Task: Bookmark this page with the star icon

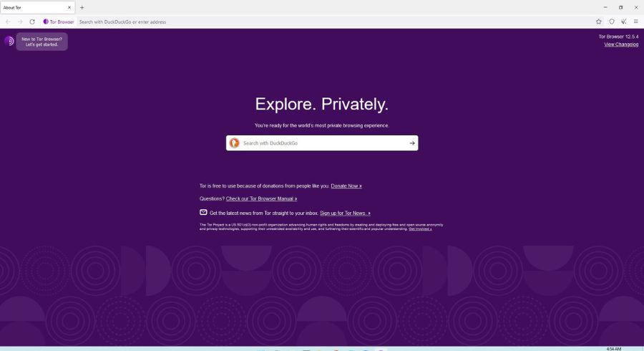Action: coord(599,21)
